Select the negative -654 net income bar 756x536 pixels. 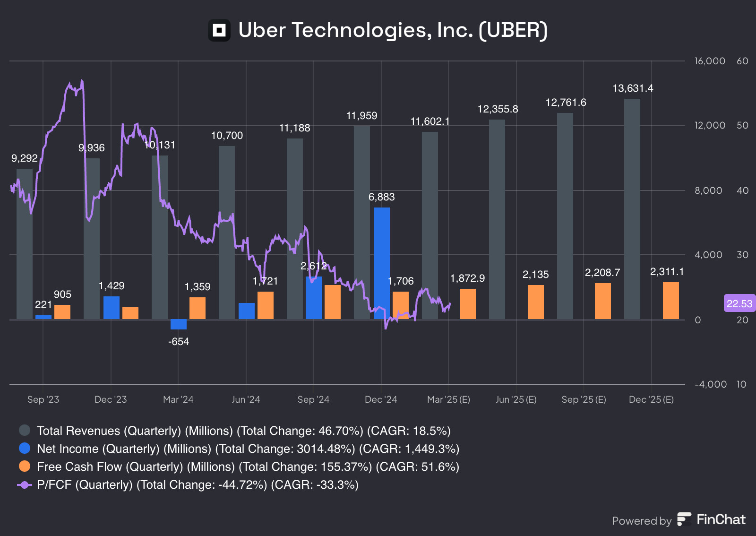tap(179, 324)
